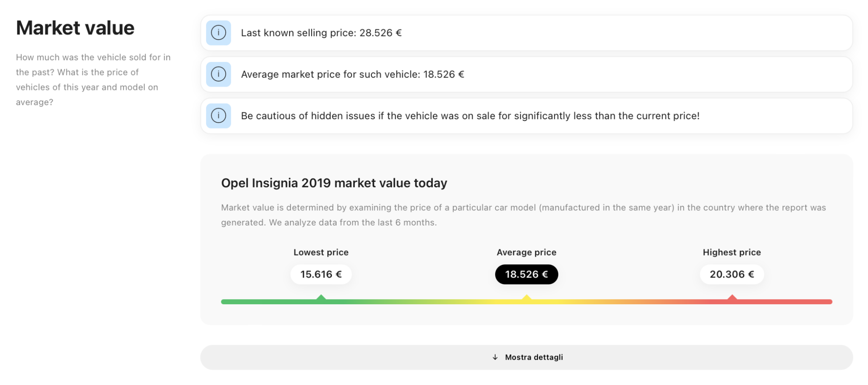The image size is (868, 385).
Task: Click the Last known selling price text
Action: pyautogui.click(x=321, y=33)
